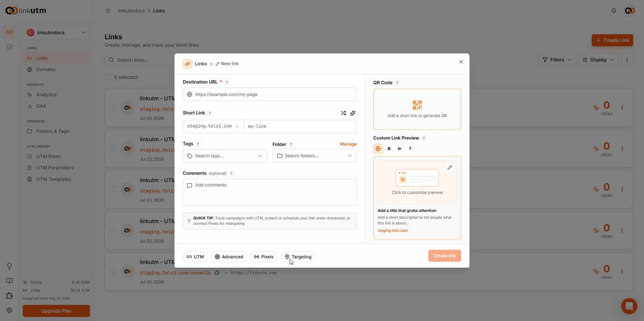Screen dimensions: 644x321
Task: Go to Analytics in sidebar
Action: 56,95
